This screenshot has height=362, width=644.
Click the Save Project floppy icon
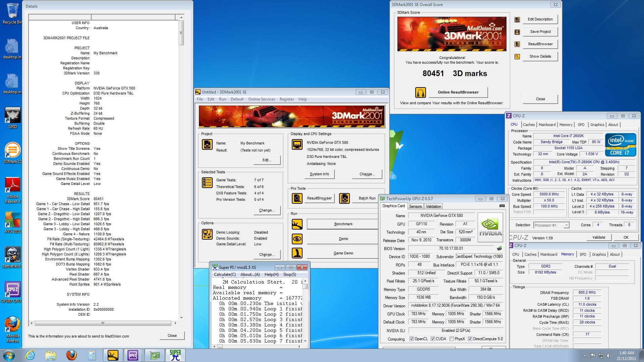(x=517, y=32)
